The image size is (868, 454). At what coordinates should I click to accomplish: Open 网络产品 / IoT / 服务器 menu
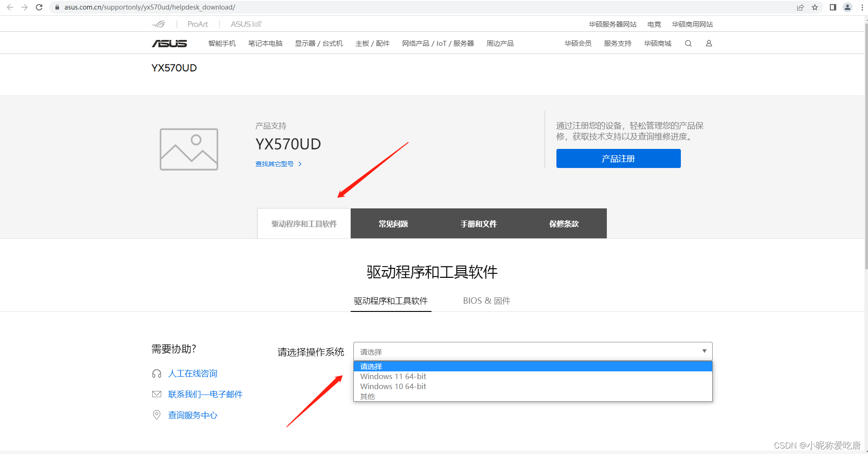(x=438, y=43)
